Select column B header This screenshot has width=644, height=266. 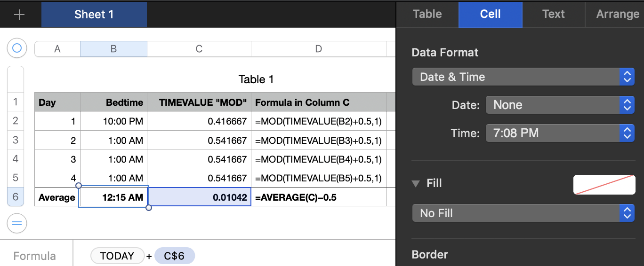point(113,49)
